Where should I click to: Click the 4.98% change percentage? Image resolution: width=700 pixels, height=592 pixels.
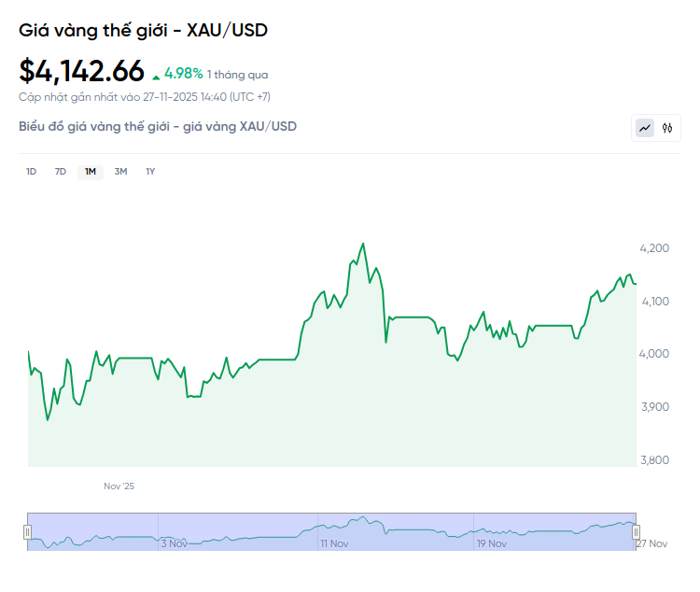click(x=184, y=73)
